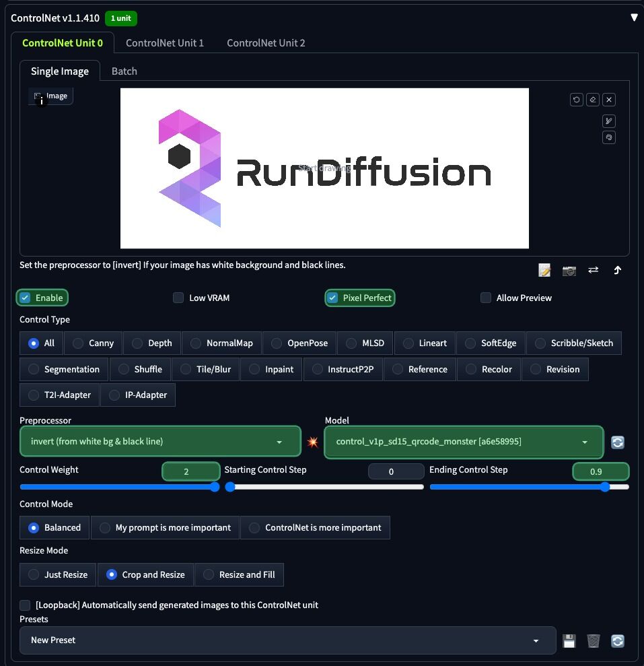644x666 pixels.
Task: Select Balanced control mode
Action: [x=55, y=527]
